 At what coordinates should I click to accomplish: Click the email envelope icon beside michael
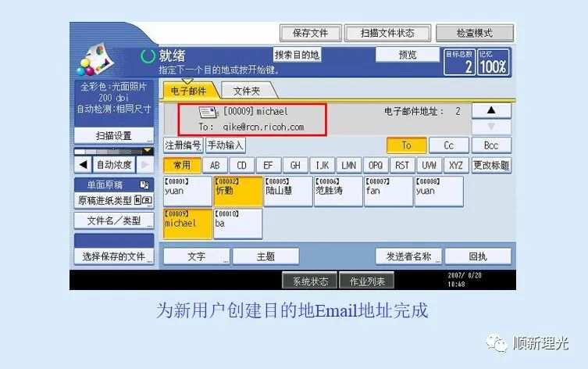click(x=208, y=112)
